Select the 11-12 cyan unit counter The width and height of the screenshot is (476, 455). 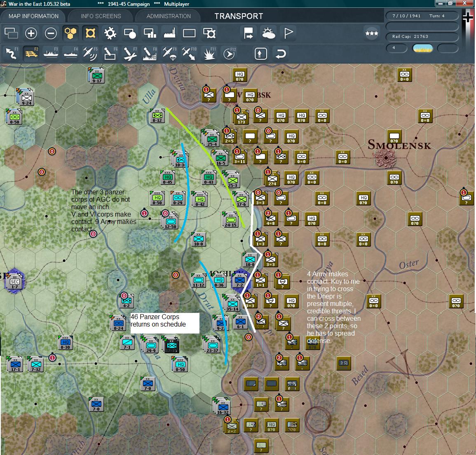pos(199,280)
